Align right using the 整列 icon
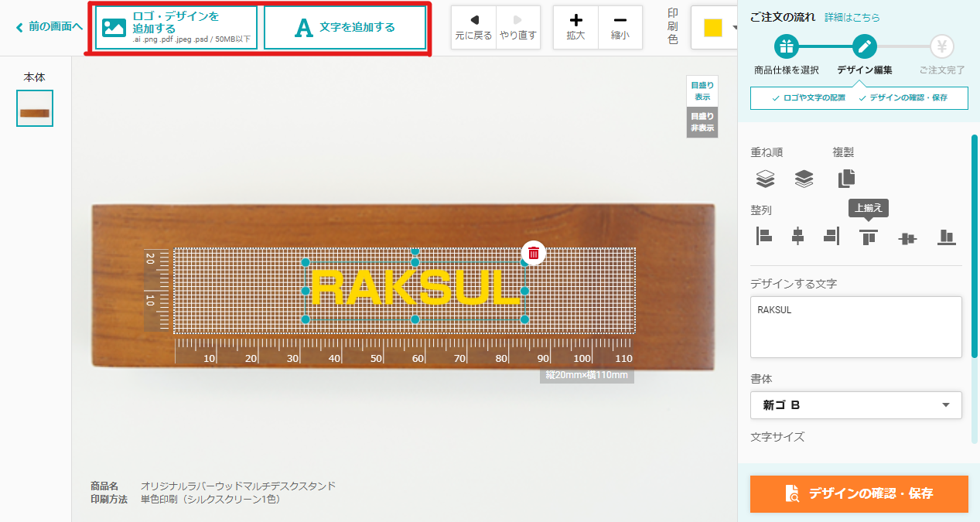The width and height of the screenshot is (980, 522). 831,236
